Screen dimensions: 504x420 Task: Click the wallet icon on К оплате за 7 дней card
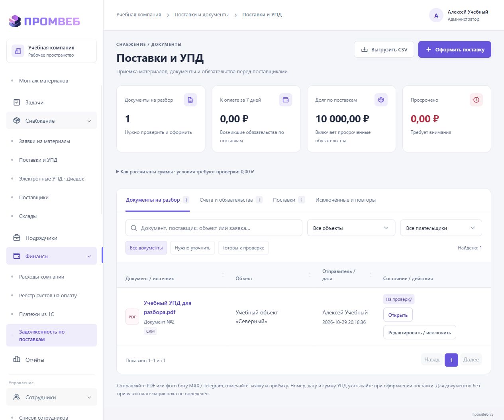point(286,100)
